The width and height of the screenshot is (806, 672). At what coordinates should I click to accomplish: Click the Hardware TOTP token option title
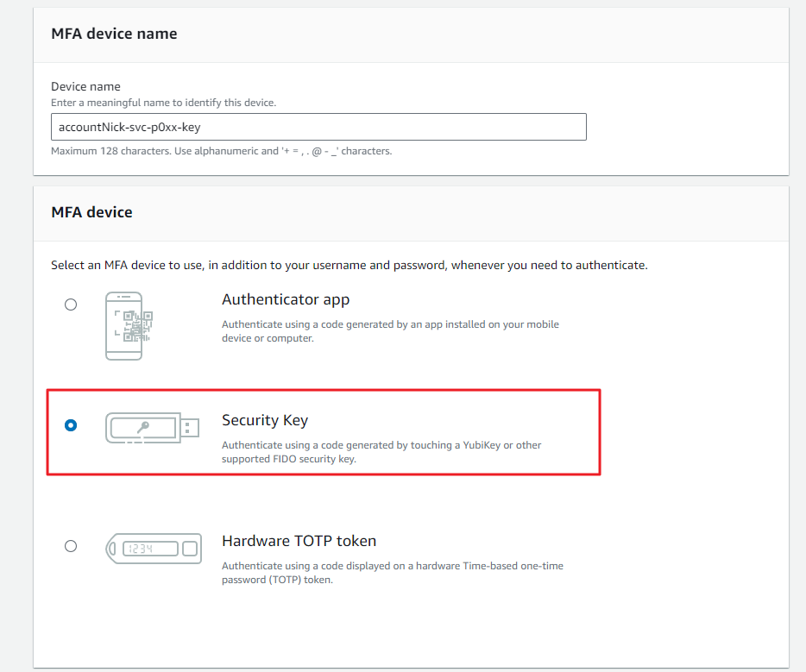[x=299, y=541]
